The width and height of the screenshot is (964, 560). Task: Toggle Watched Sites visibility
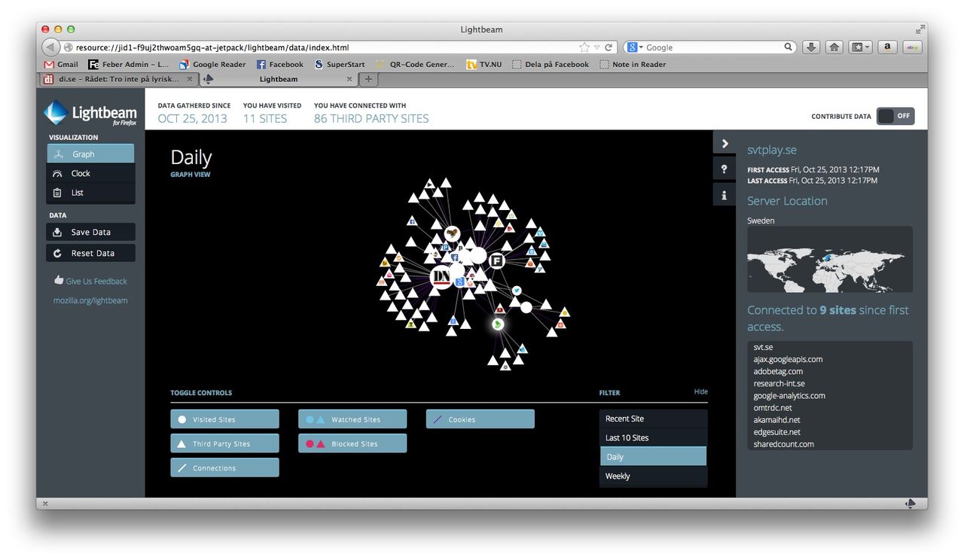point(352,419)
